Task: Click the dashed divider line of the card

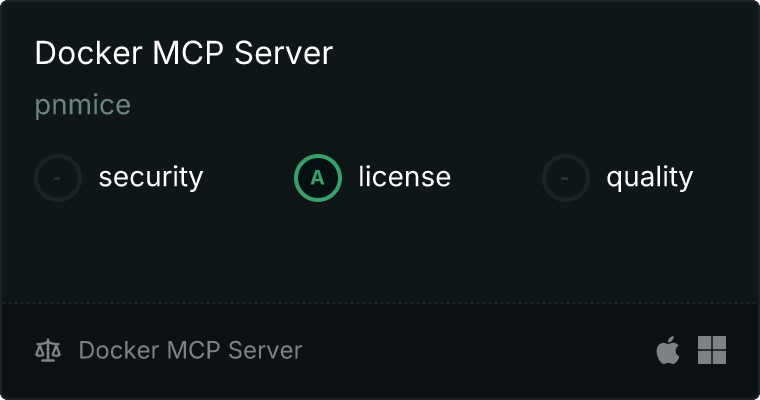Action: point(380,303)
